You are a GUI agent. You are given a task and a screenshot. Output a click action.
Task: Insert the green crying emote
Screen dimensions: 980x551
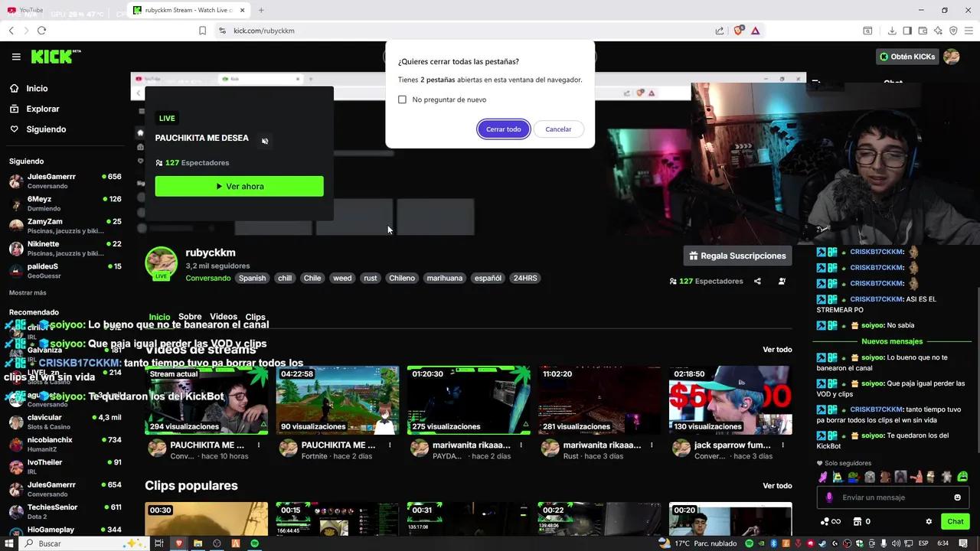[962, 477]
